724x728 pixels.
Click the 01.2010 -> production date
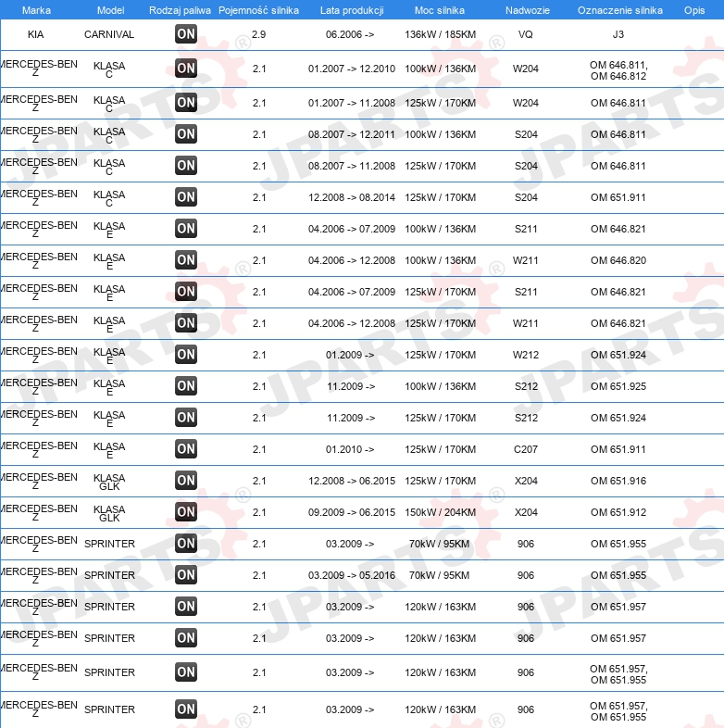coord(350,449)
